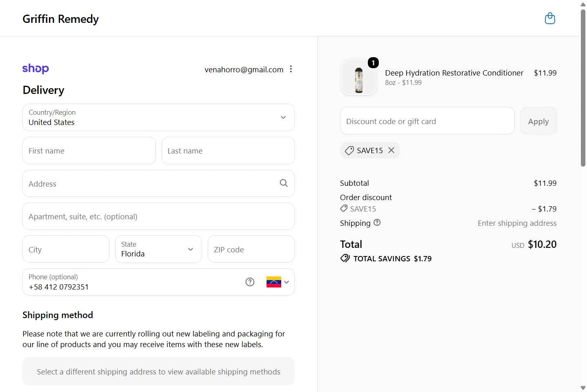Click SAVE15 tag icon under Order discount

point(344,209)
